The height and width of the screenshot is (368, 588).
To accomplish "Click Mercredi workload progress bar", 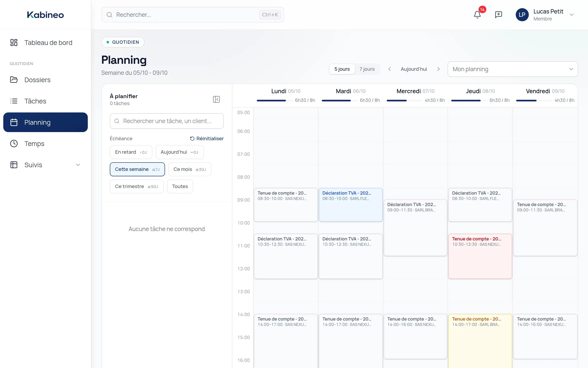I will [x=404, y=101].
